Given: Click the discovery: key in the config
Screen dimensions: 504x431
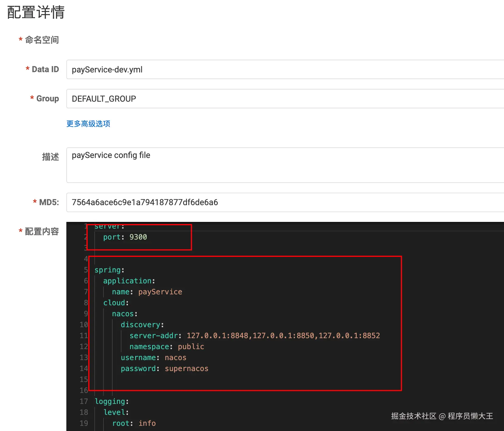Looking at the screenshot, I should 142,325.
